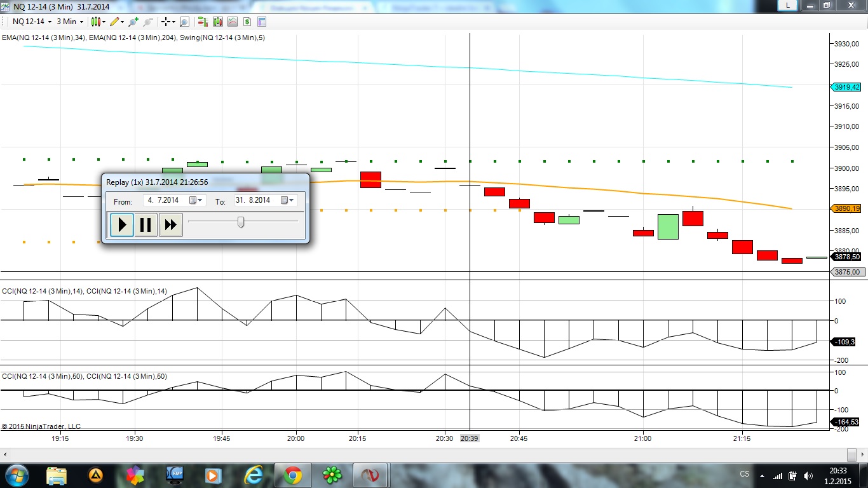Click the 3905,00 price axis label
The height and width of the screenshot is (488, 868).
[x=846, y=147]
